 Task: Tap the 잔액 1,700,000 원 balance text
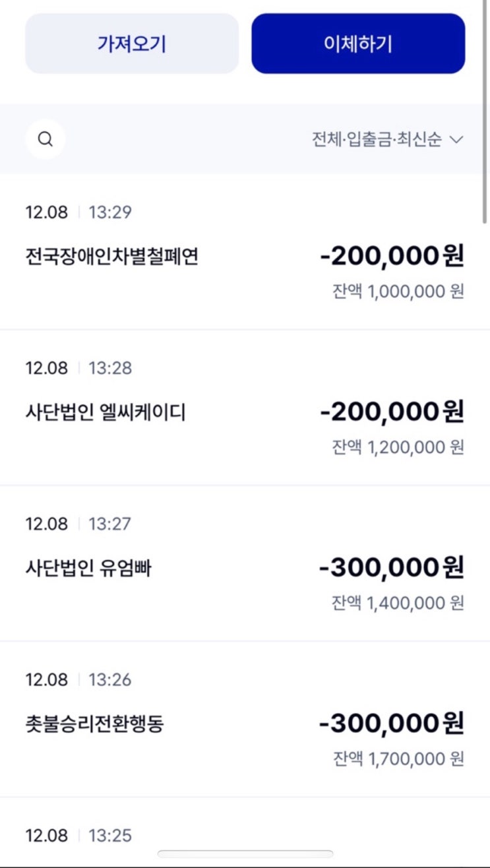tap(398, 759)
